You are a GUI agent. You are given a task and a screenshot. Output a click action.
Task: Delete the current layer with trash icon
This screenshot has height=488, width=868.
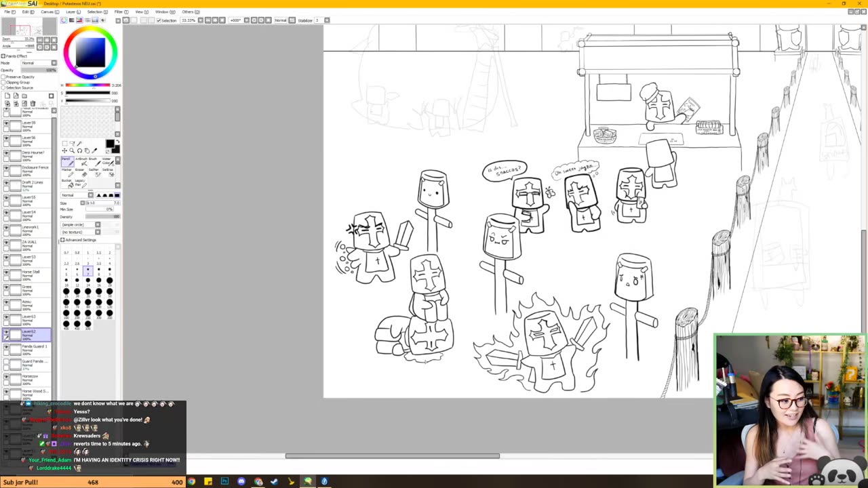click(x=33, y=104)
